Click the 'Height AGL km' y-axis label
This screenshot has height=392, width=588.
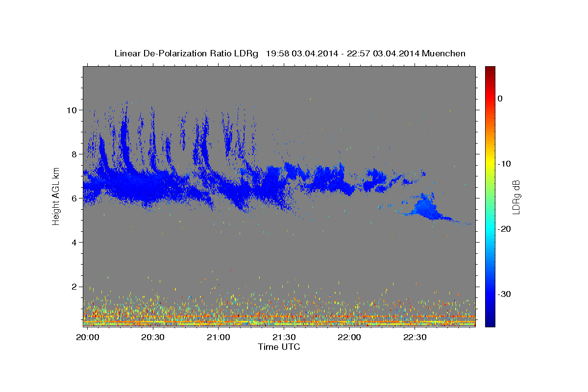[x=56, y=196]
